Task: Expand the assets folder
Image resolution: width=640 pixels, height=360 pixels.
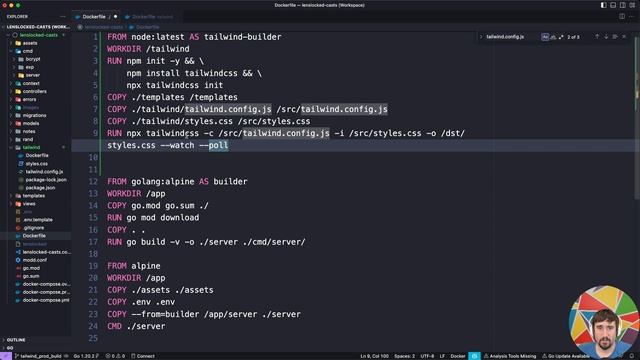Action: 29,43
